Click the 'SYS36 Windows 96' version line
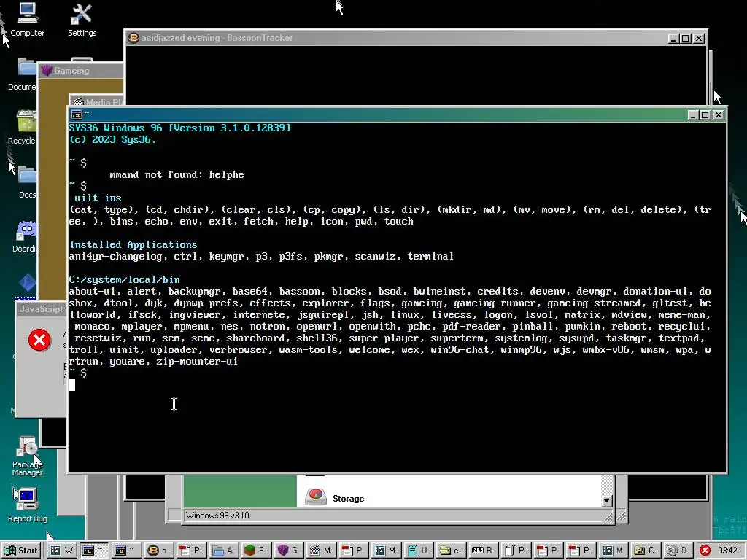This screenshot has width=747, height=560. [179, 128]
